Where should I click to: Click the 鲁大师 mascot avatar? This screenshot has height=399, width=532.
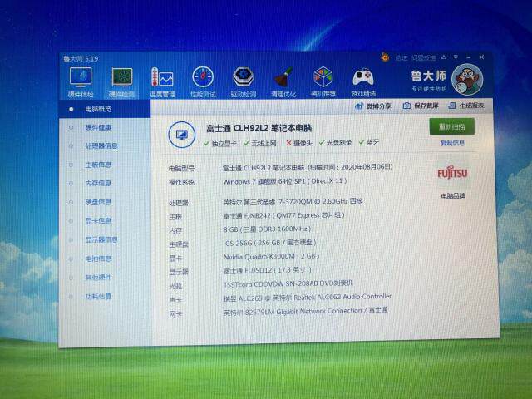467,80
